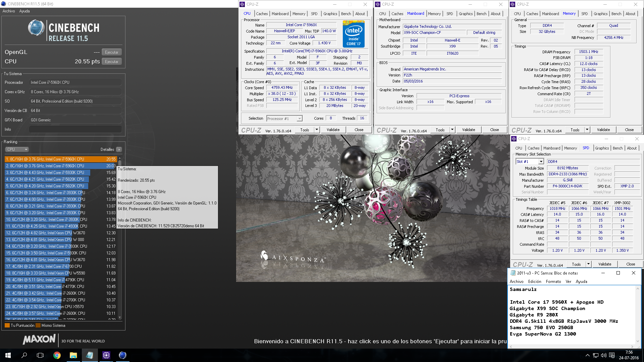Open Bench tab in first CPU-Z window
This screenshot has width=644, height=362.
click(x=346, y=14)
